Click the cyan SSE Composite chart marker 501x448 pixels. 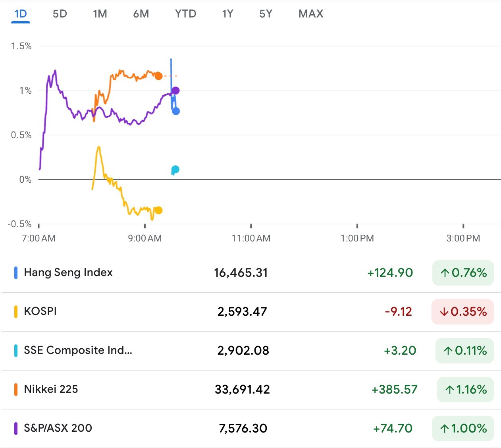coord(175,170)
